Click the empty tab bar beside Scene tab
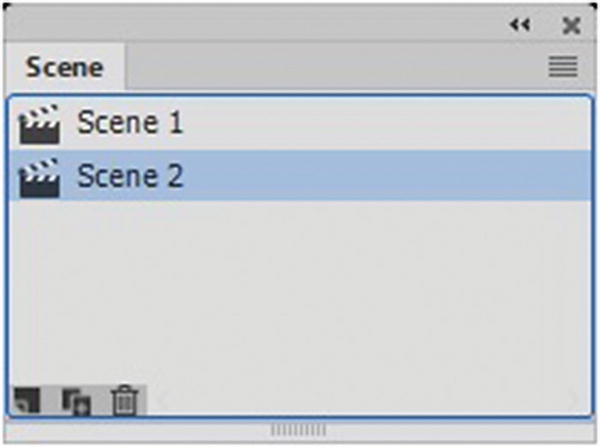The image size is (600, 447). click(330, 67)
